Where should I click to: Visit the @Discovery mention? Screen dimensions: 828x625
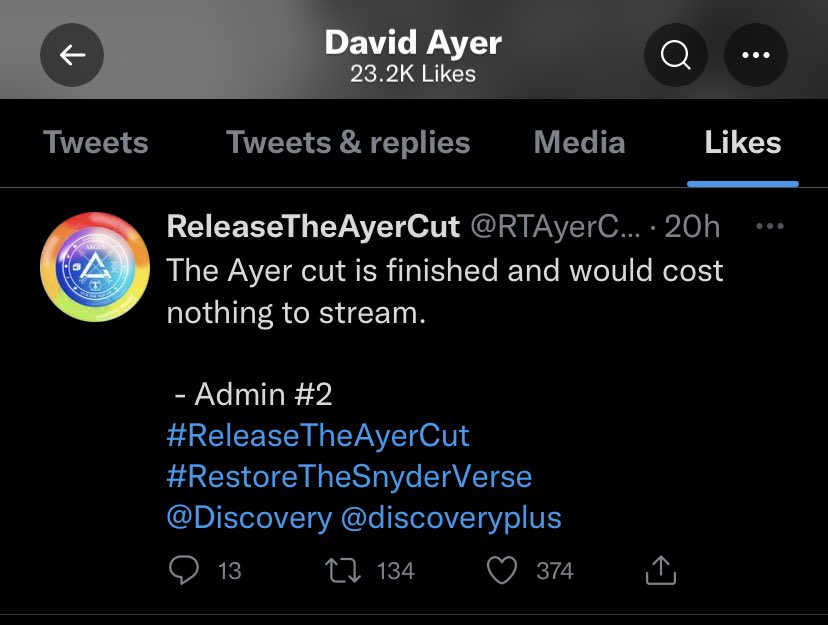tap(249, 517)
